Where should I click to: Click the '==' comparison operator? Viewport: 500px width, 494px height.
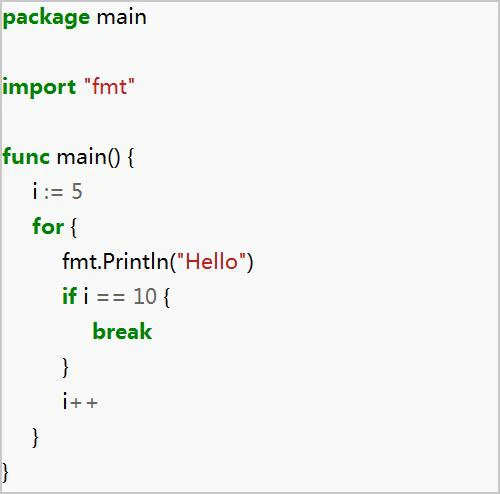(x=111, y=297)
